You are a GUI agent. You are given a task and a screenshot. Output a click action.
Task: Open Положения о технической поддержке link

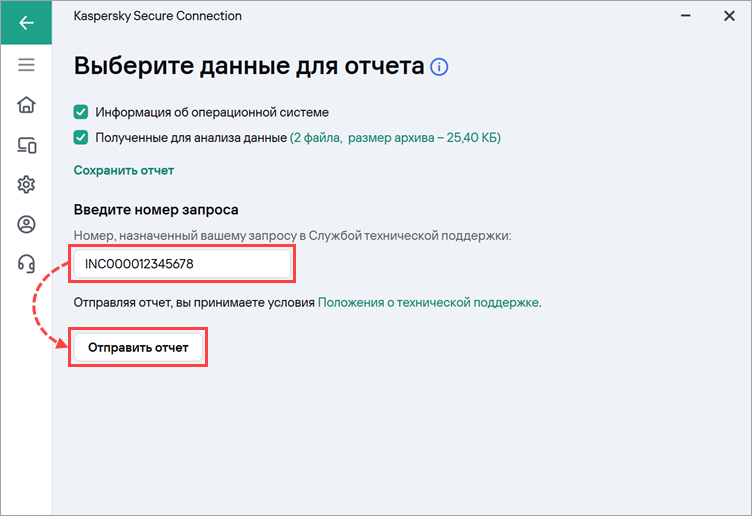pos(428,303)
